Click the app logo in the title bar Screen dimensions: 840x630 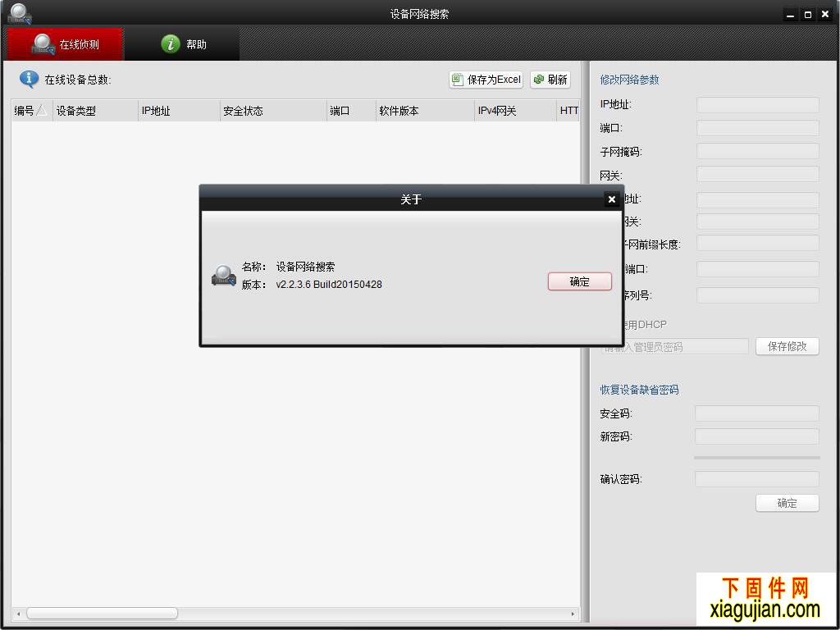(x=20, y=13)
